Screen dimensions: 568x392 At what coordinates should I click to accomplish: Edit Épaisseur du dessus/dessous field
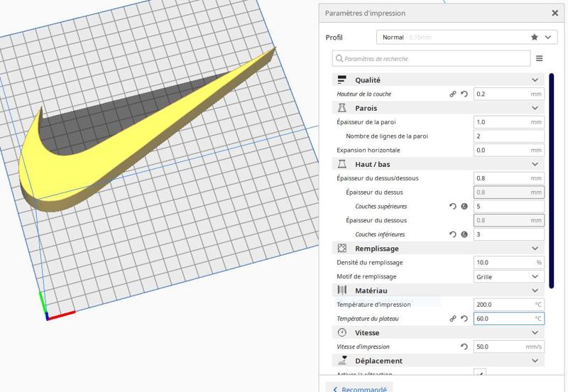click(508, 178)
